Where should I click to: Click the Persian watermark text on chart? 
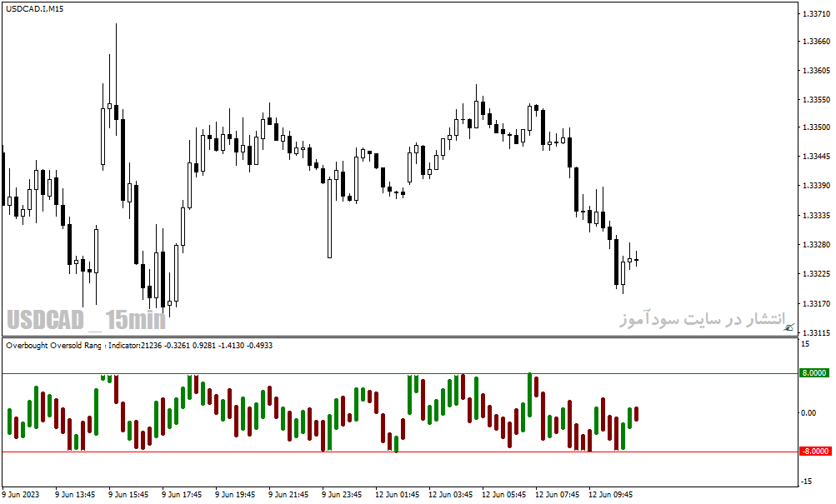pos(702,319)
